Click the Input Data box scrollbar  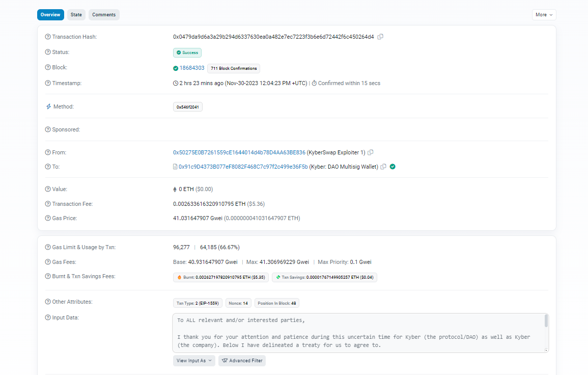(x=546, y=321)
